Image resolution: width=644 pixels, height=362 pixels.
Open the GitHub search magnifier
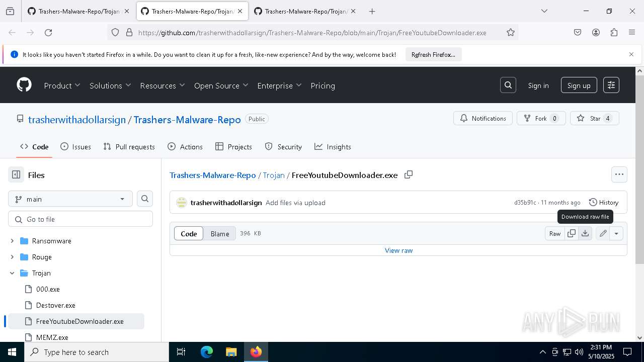pos(508,85)
